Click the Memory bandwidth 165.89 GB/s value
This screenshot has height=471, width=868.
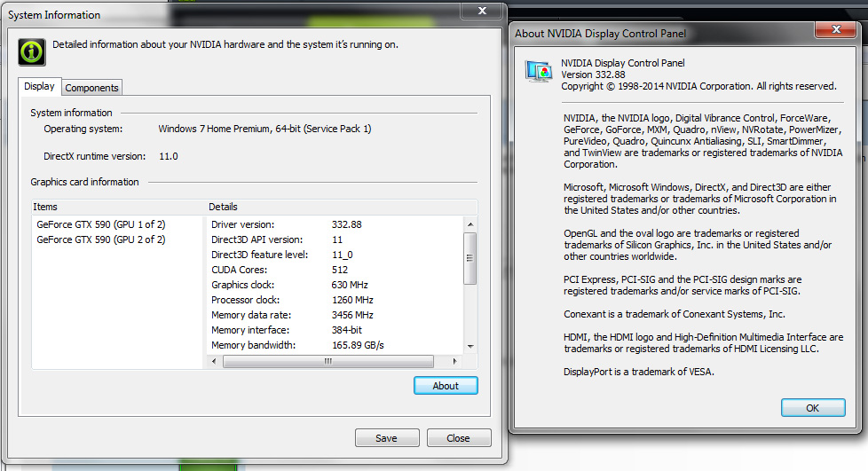[358, 345]
